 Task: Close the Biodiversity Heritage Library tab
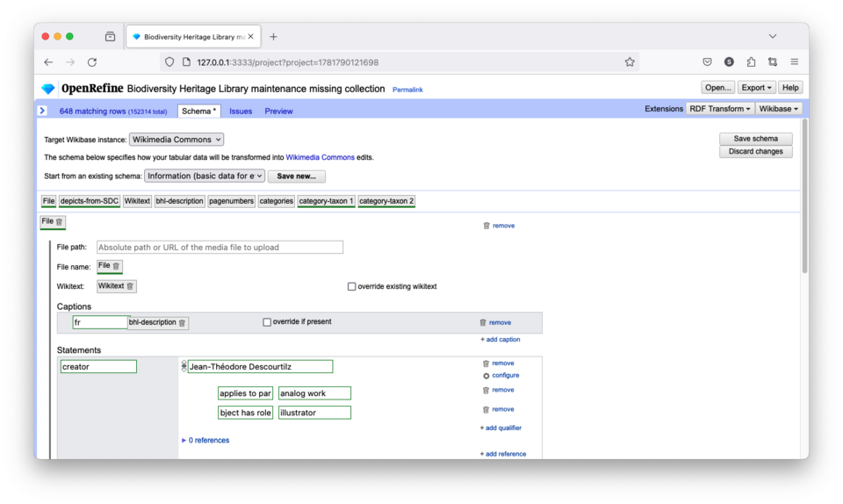click(x=250, y=37)
